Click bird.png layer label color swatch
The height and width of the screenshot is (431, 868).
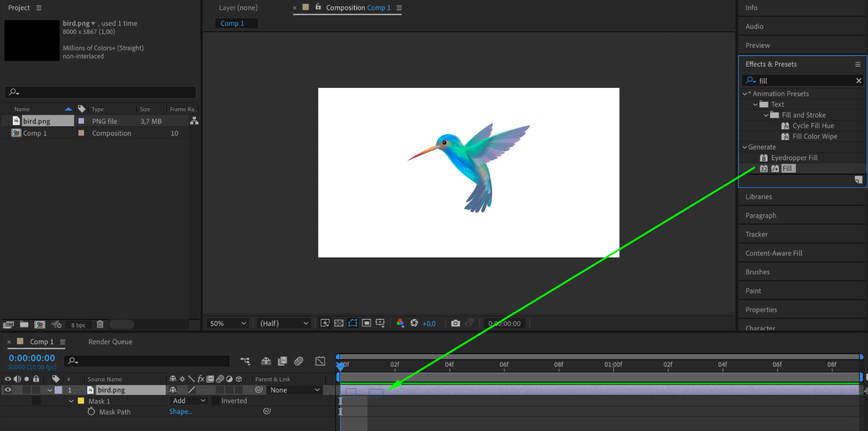[x=58, y=390]
